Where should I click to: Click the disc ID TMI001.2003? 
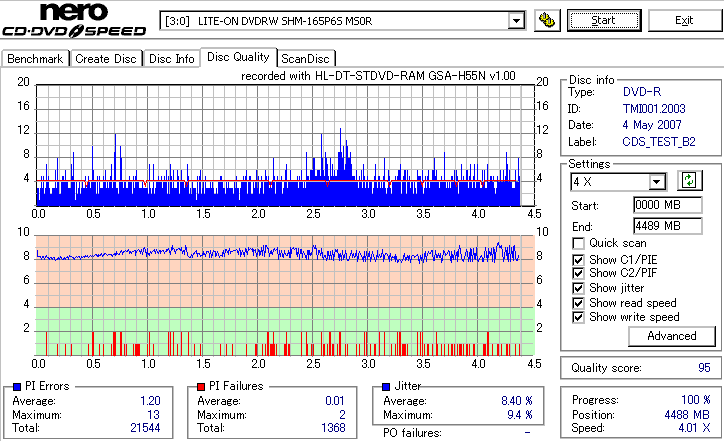tap(654, 109)
